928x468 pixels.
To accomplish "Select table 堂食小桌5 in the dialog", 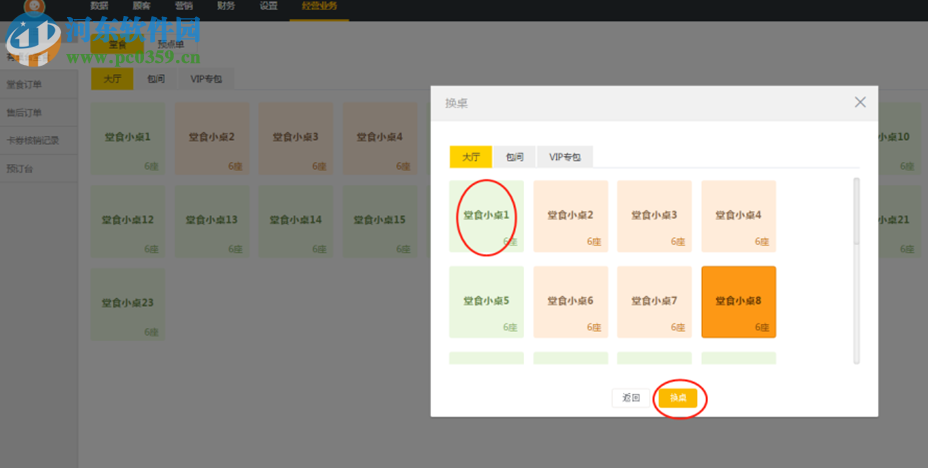I will click(486, 302).
